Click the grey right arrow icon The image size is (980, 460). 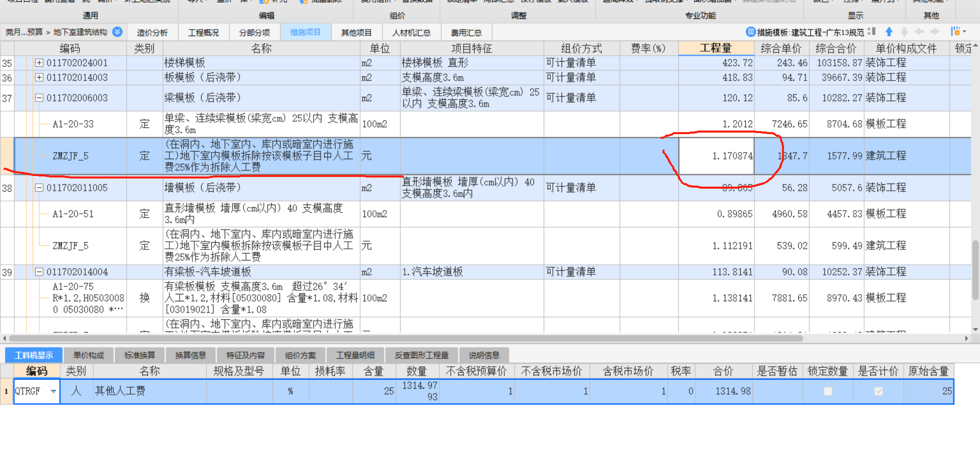pyautogui.click(x=935, y=32)
